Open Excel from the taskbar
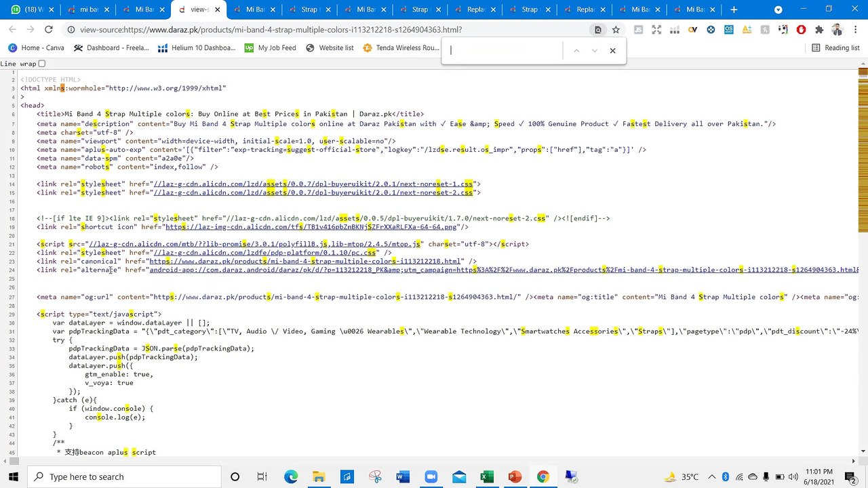The image size is (868, 488). (x=486, y=476)
